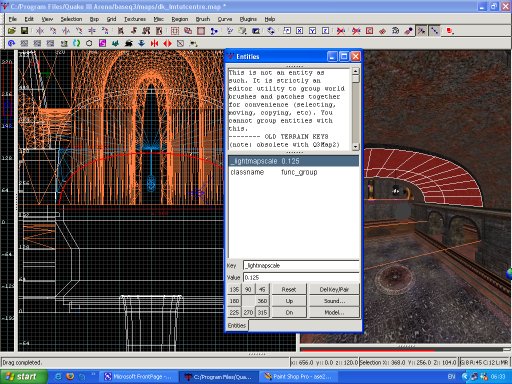Apply CSG Merge from the toolbar
The height and width of the screenshot is (384, 512).
point(188,31)
